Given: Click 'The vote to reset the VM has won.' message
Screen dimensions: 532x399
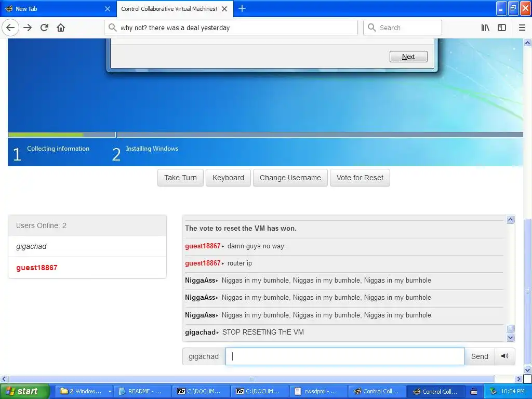Looking at the screenshot, I should [241, 229].
